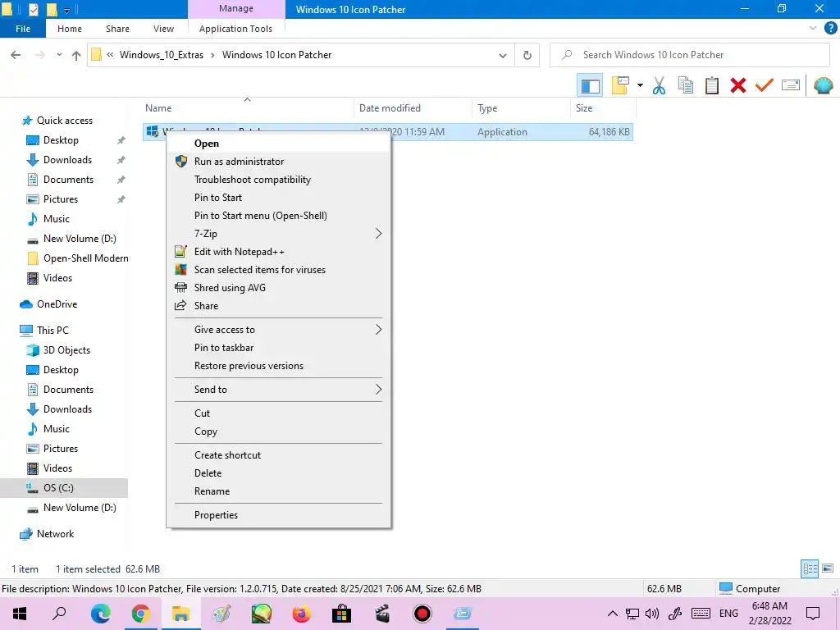This screenshot has width=840, height=630.
Task: Open Firefox from the taskbar
Action: tap(302, 614)
